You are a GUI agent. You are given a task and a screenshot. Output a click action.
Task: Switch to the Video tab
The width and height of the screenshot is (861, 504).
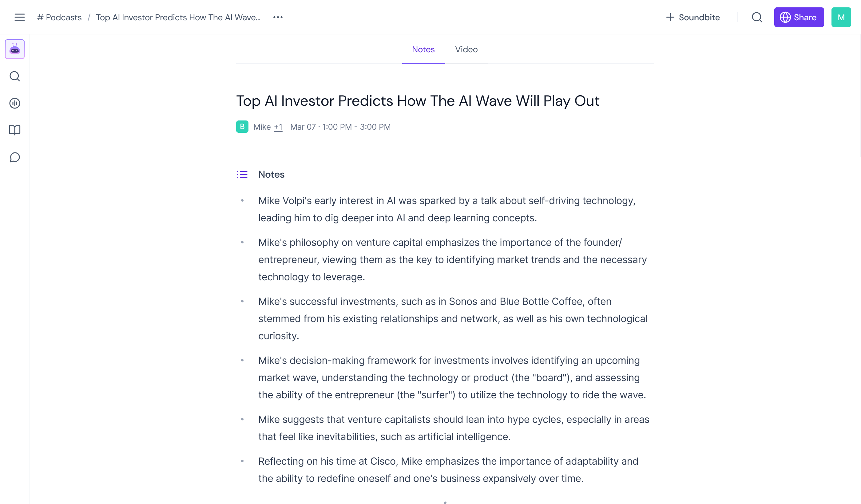tap(466, 49)
